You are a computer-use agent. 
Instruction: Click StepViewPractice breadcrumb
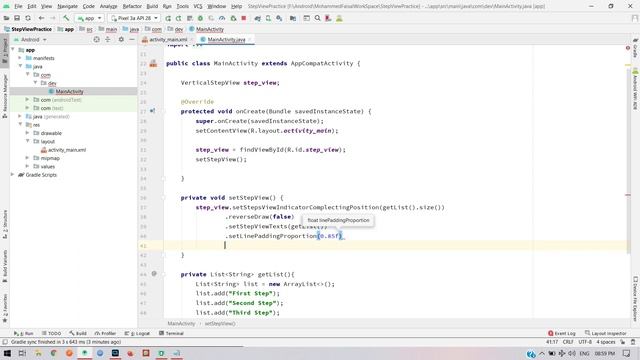[x=31, y=29]
